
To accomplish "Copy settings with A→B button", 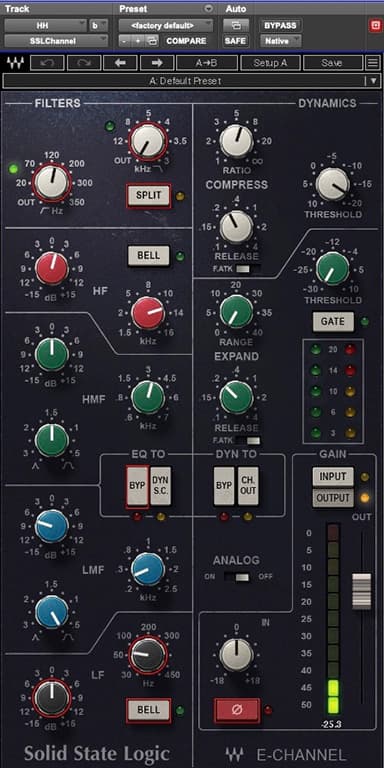I will click(x=207, y=63).
